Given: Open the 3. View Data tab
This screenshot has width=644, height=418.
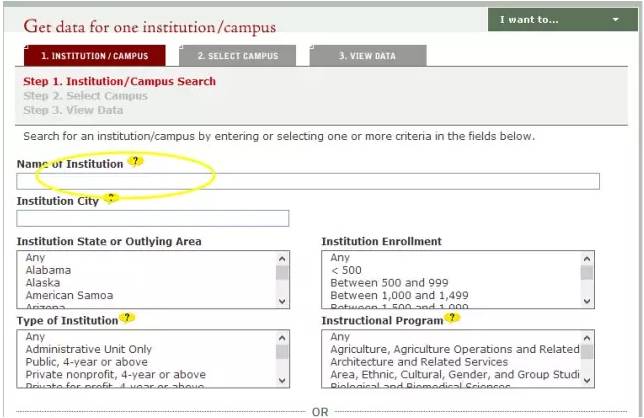Looking at the screenshot, I should tap(368, 56).
